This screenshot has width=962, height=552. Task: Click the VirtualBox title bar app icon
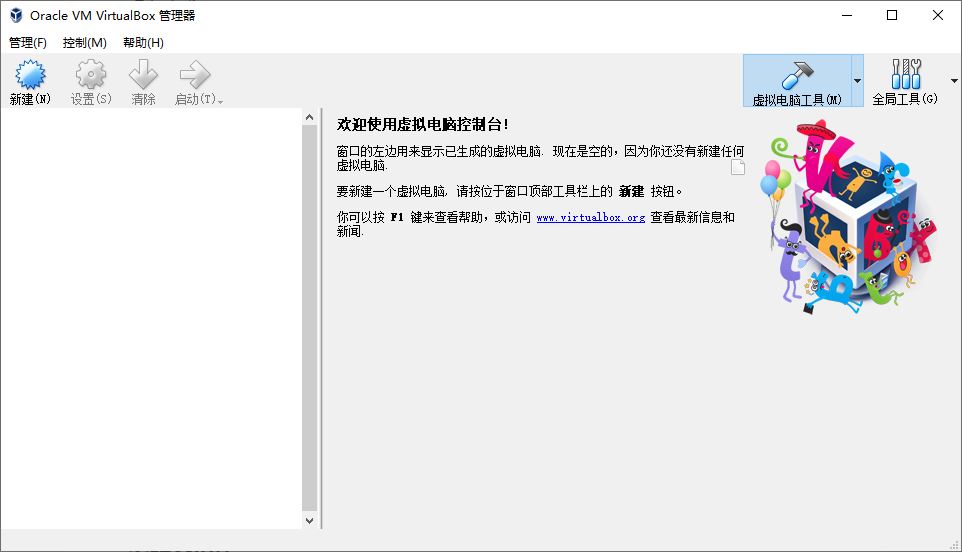click(16, 15)
